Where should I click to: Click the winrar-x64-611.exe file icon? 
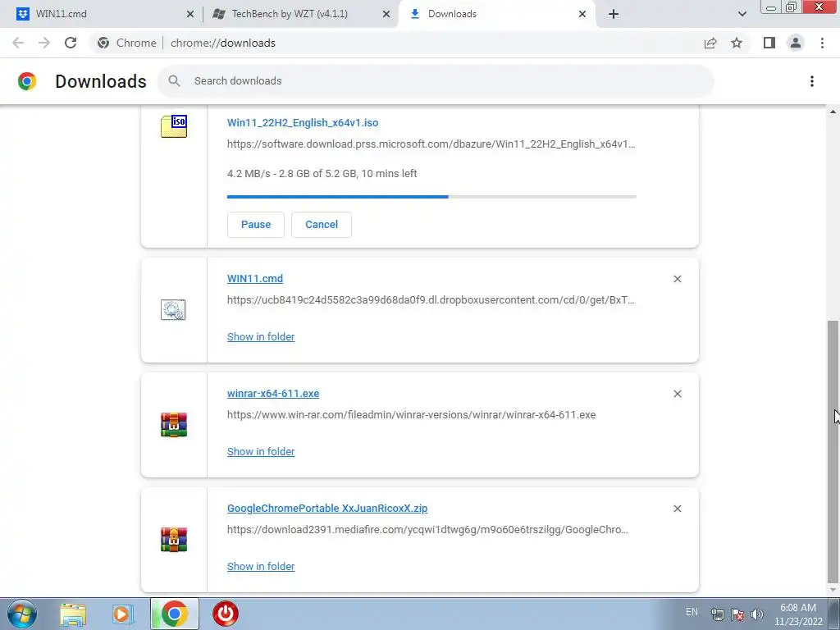(174, 425)
